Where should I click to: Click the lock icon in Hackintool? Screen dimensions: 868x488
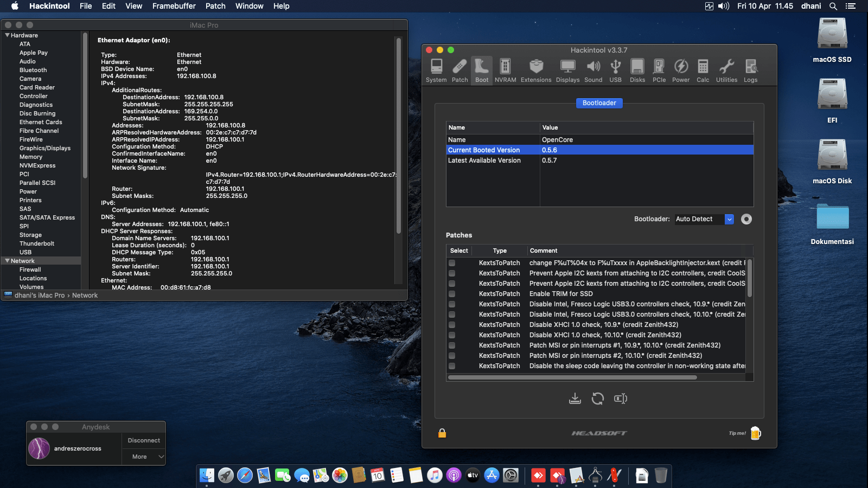pyautogui.click(x=442, y=433)
